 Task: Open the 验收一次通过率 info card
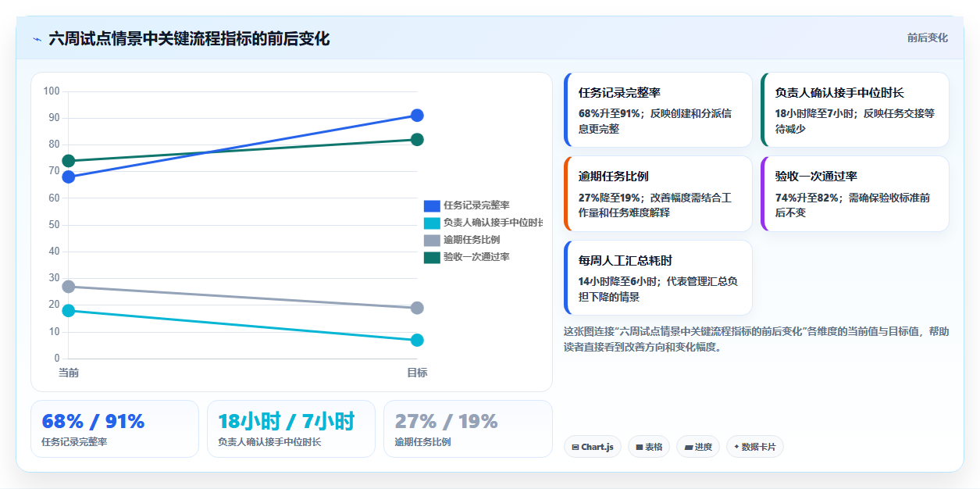click(854, 194)
